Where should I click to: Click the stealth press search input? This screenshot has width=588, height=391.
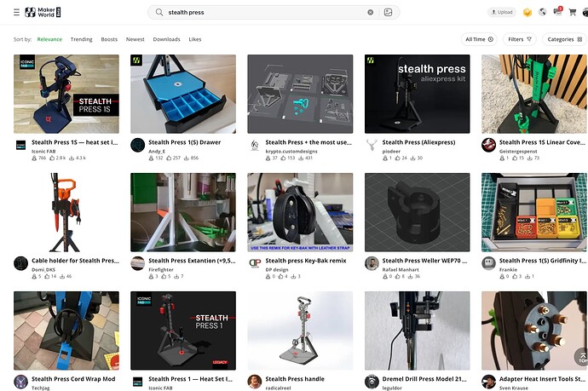point(266,13)
